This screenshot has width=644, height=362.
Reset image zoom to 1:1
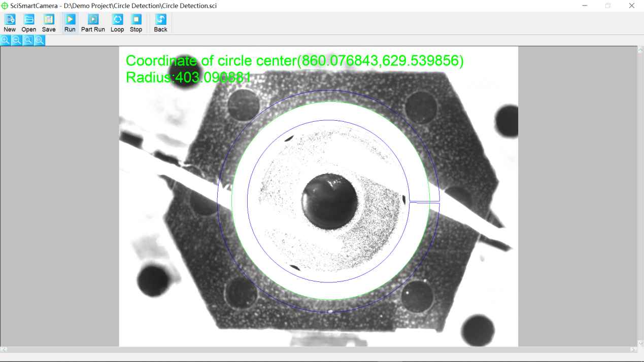(x=40, y=41)
